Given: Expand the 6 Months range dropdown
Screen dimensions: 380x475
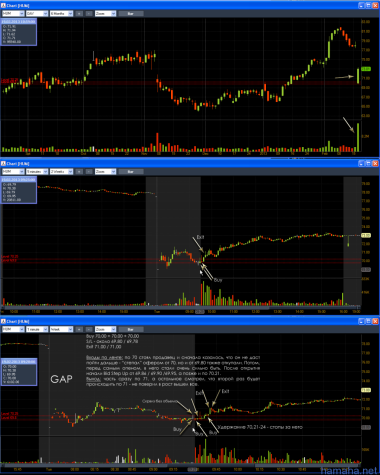Looking at the screenshot, I should coord(62,14).
